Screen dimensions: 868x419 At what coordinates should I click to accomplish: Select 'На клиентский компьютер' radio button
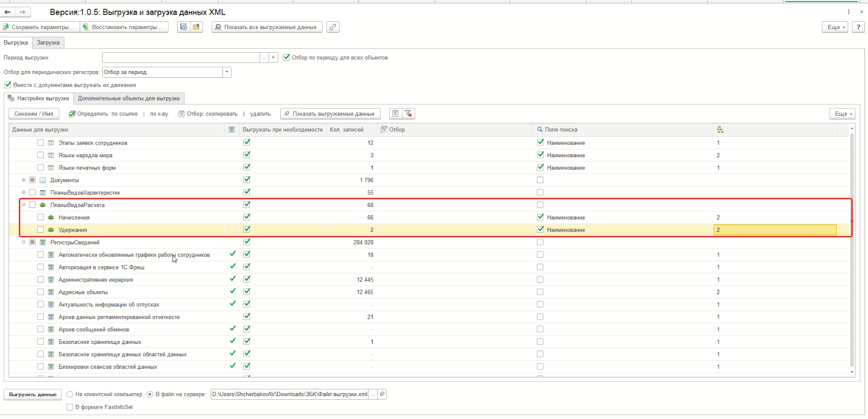[x=70, y=395]
